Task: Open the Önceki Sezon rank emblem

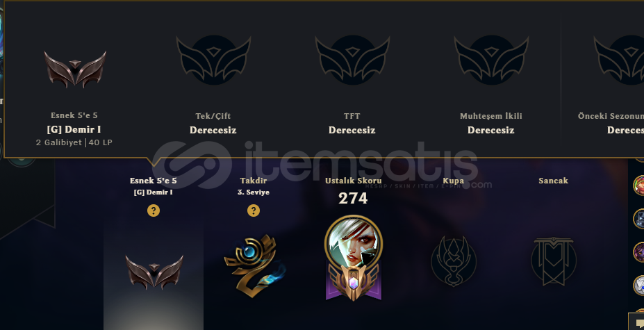Action: [x=620, y=60]
